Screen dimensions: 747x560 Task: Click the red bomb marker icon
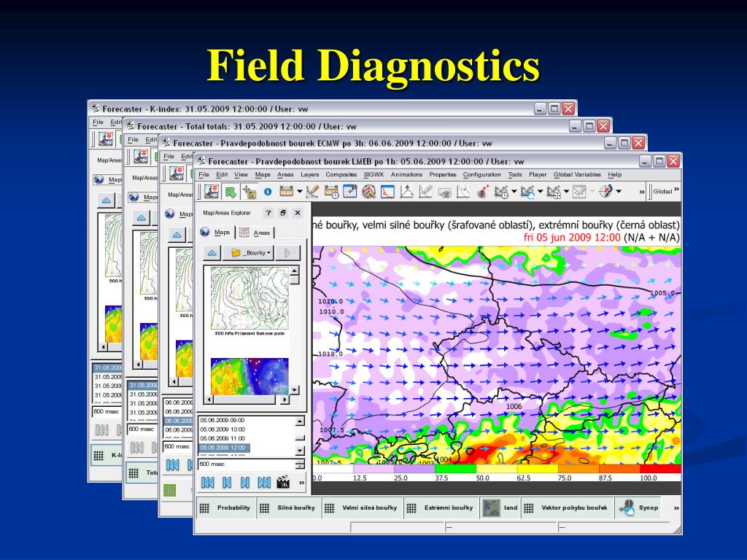pos(482,192)
